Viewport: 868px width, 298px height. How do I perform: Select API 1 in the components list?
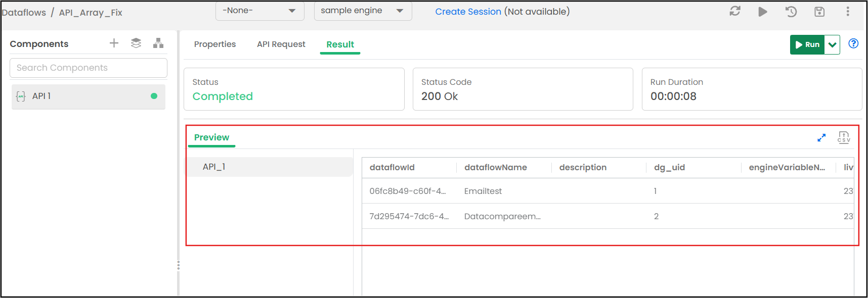(x=89, y=96)
